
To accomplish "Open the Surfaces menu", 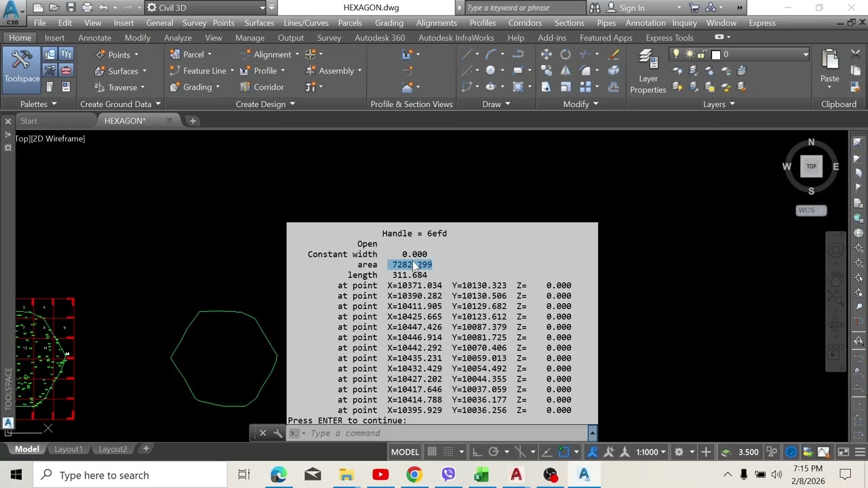I will pos(259,22).
